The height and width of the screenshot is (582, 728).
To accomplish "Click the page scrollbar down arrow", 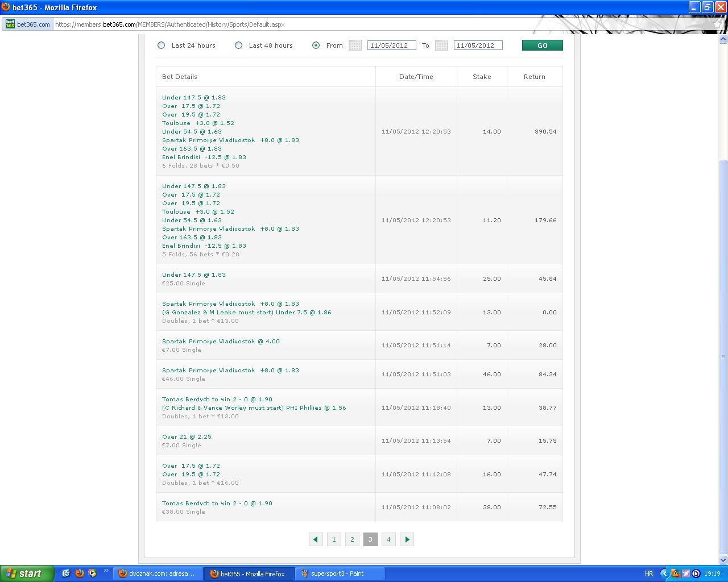I will point(723,560).
